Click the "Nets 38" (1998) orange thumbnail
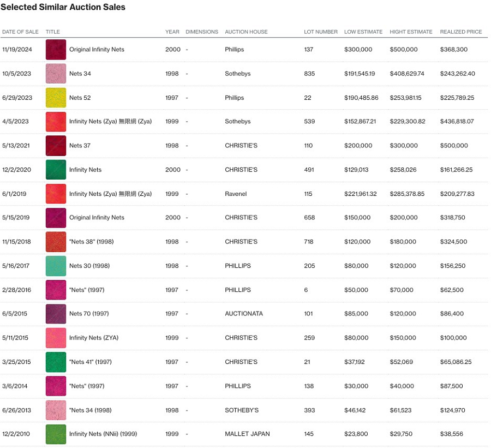Image resolution: width=491 pixels, height=448 pixels. coord(56,242)
